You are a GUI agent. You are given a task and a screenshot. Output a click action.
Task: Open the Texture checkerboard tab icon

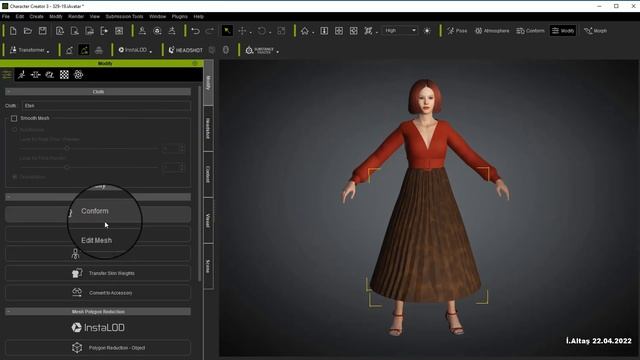64,74
